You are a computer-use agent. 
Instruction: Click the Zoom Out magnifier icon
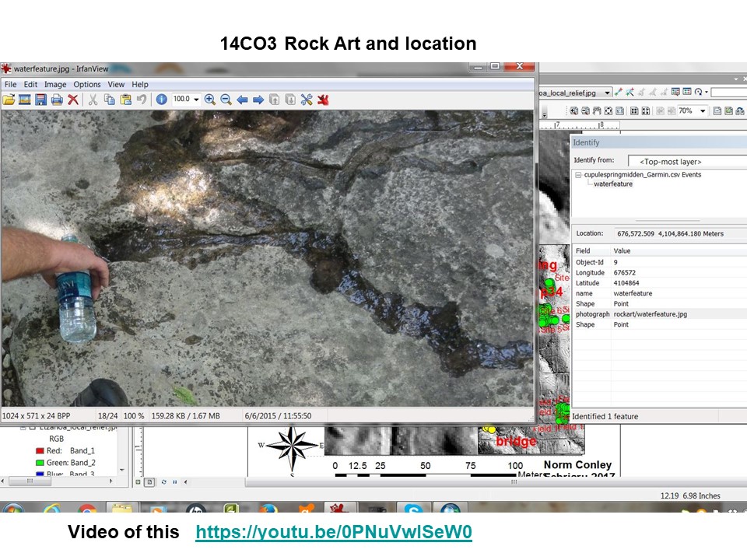[226, 100]
